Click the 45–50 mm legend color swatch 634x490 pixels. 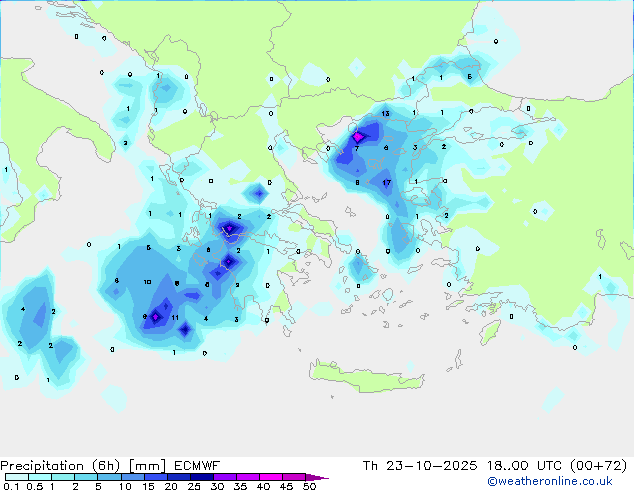point(294,477)
